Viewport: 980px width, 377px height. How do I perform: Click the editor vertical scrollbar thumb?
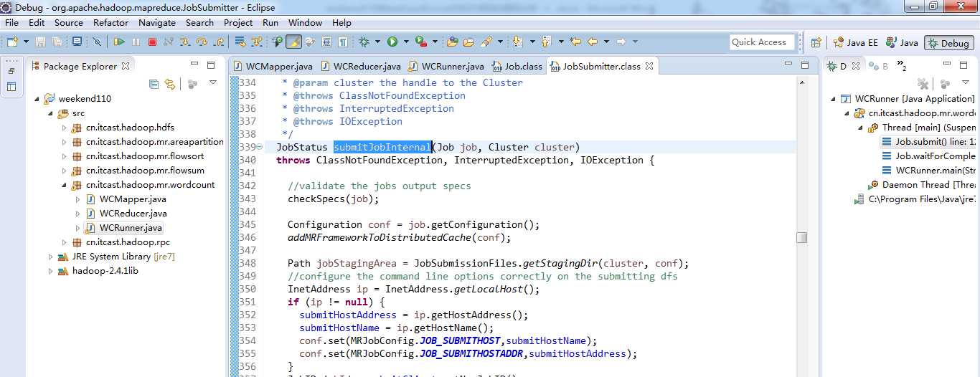point(801,237)
